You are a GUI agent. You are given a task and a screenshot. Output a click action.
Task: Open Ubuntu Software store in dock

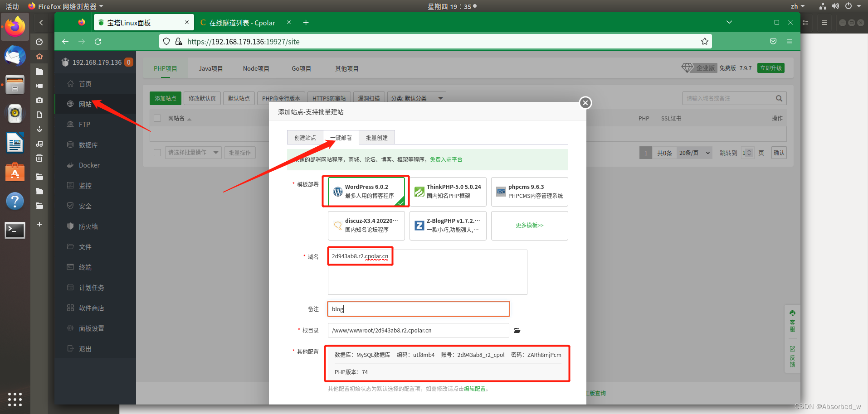click(x=15, y=172)
